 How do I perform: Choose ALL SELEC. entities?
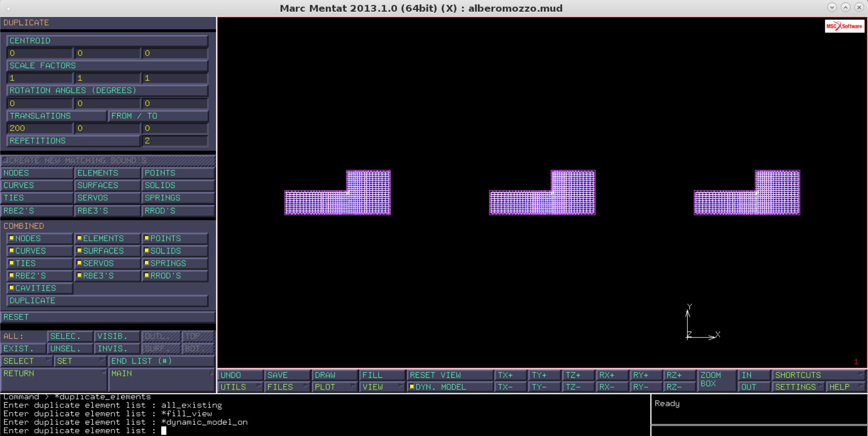[x=70, y=336]
